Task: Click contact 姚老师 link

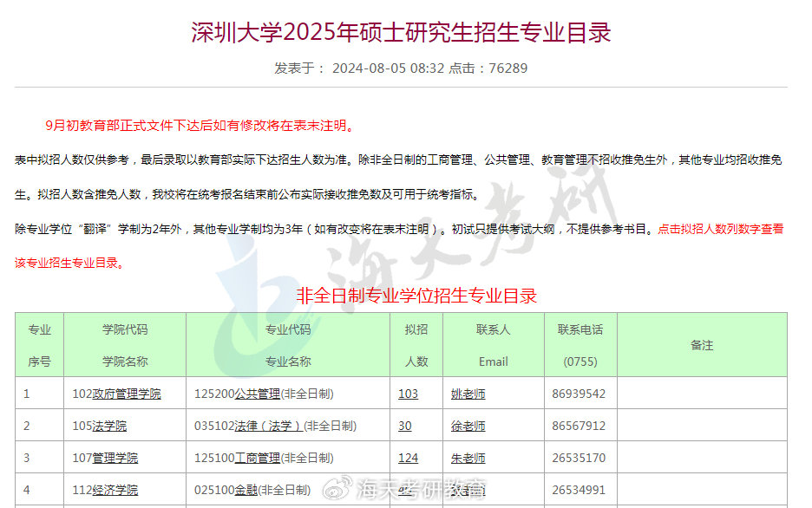Action: point(468,394)
